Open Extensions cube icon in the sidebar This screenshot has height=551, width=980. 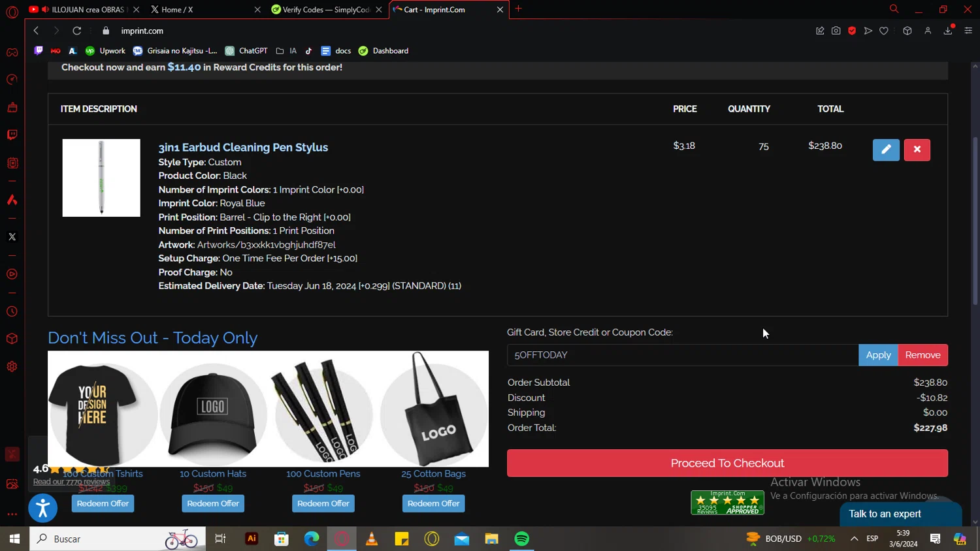click(12, 339)
